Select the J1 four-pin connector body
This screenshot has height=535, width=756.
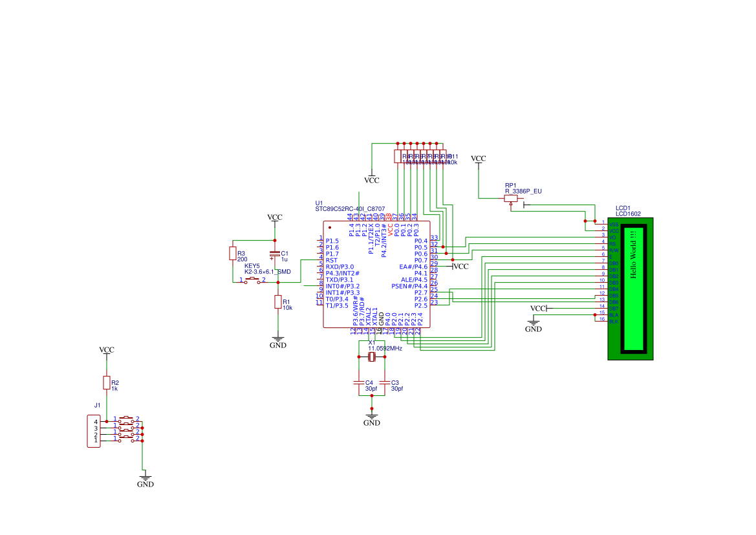click(x=94, y=431)
